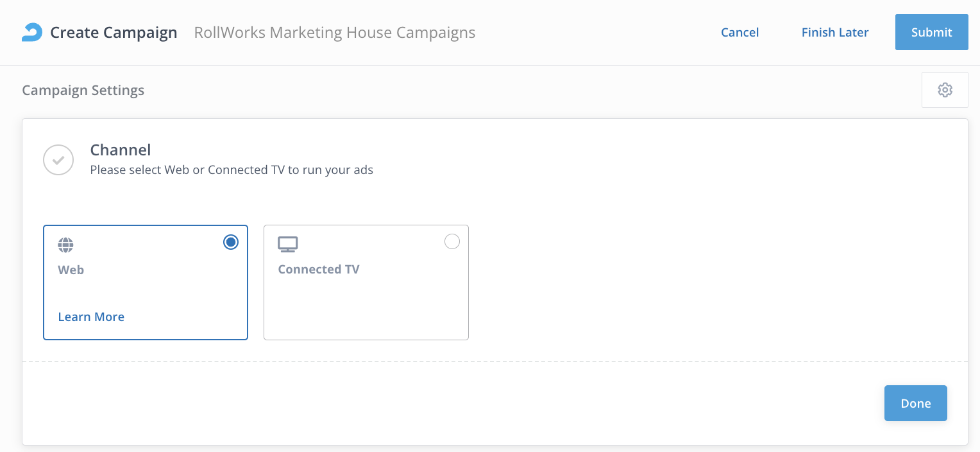This screenshot has width=980, height=452.
Task: Open the Learn More link for Web
Action: 91,317
